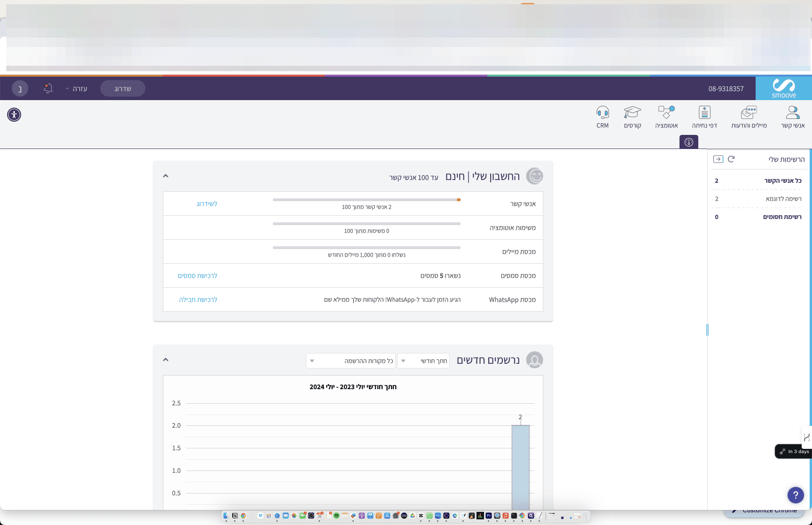Open the all registration sources (כל מקורות ההרשמה) dropdown
Image resolution: width=812 pixels, height=525 pixels.
[x=351, y=360]
